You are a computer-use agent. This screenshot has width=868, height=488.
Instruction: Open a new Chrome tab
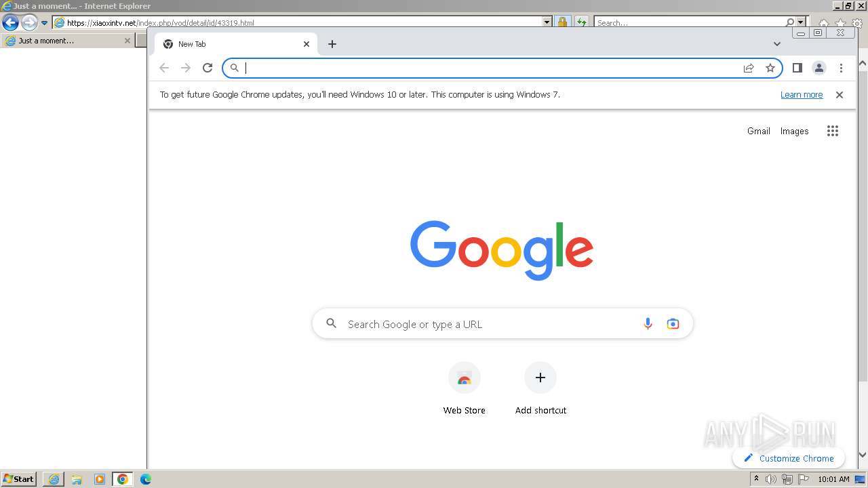[x=332, y=44]
